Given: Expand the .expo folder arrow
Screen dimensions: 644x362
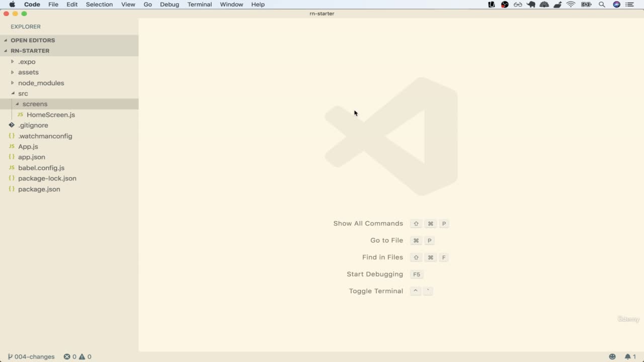Looking at the screenshot, I should point(13,62).
